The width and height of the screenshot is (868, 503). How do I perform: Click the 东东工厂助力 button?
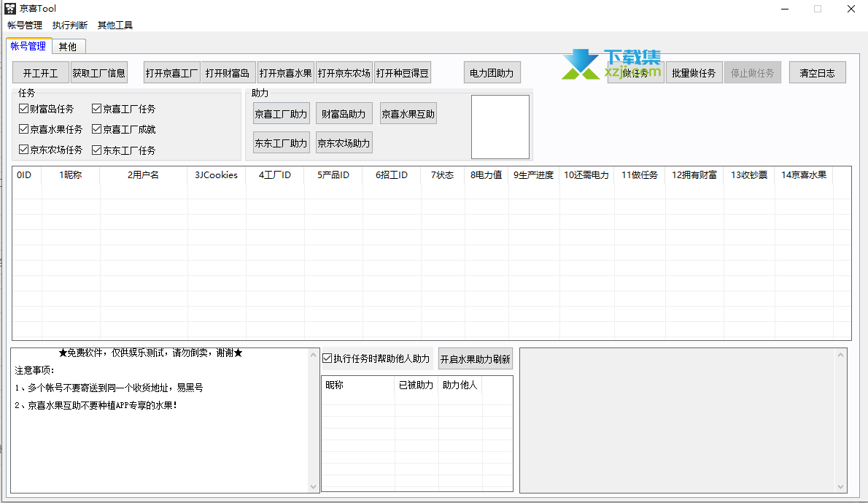282,143
